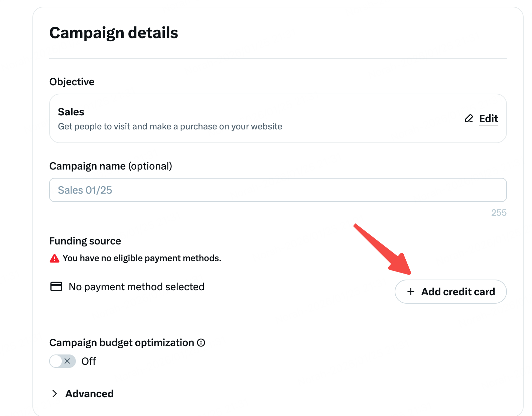The image size is (532, 416).
Task: Expand the Advanced section chevron
Action: 55,394
